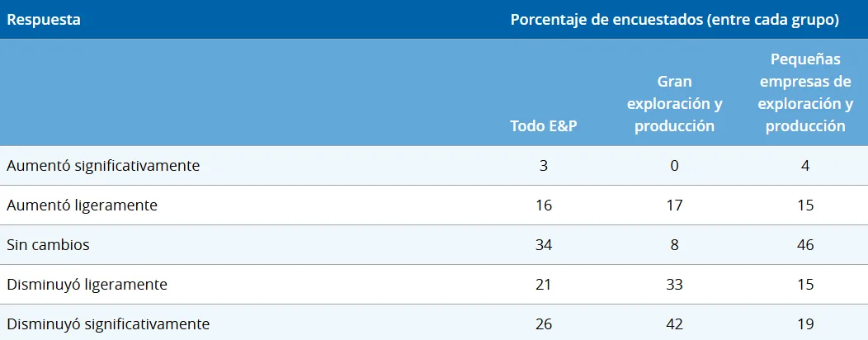868x340 pixels.
Task: Select the "Gran exploración y producción" column heading
Action: [674, 104]
